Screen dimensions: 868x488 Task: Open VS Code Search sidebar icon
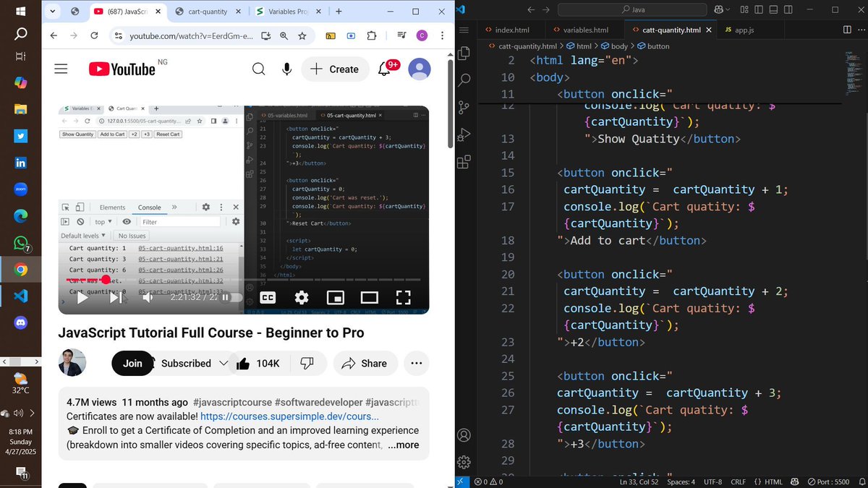(x=464, y=80)
